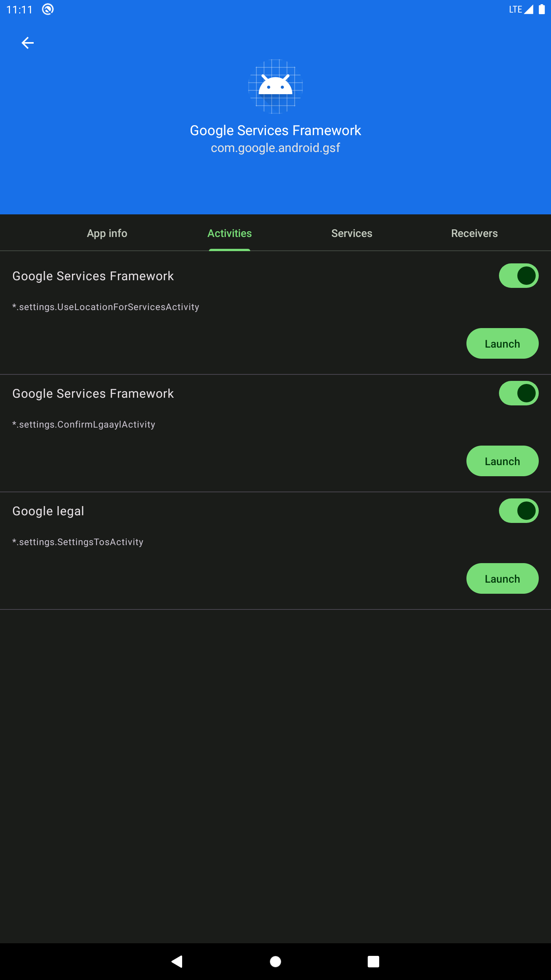Launch the ConfirmLgaaylActivity

502,461
